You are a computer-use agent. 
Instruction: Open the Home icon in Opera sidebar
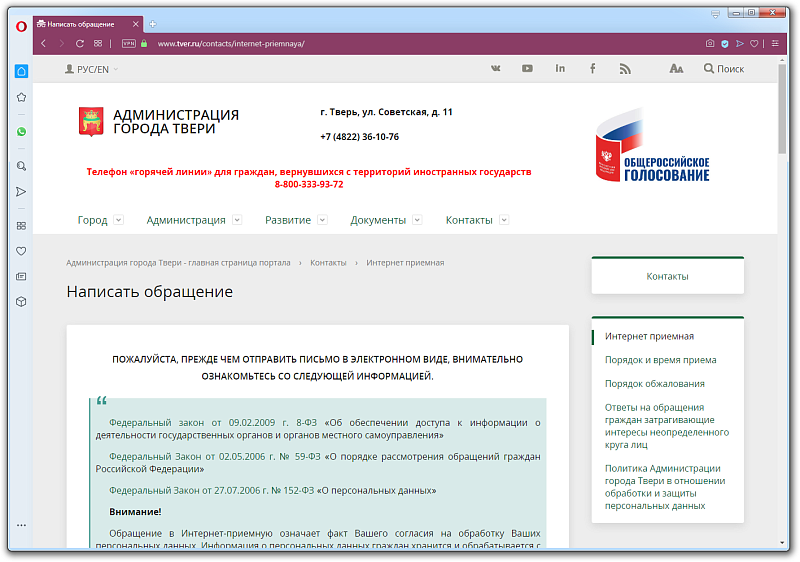coord(21,71)
